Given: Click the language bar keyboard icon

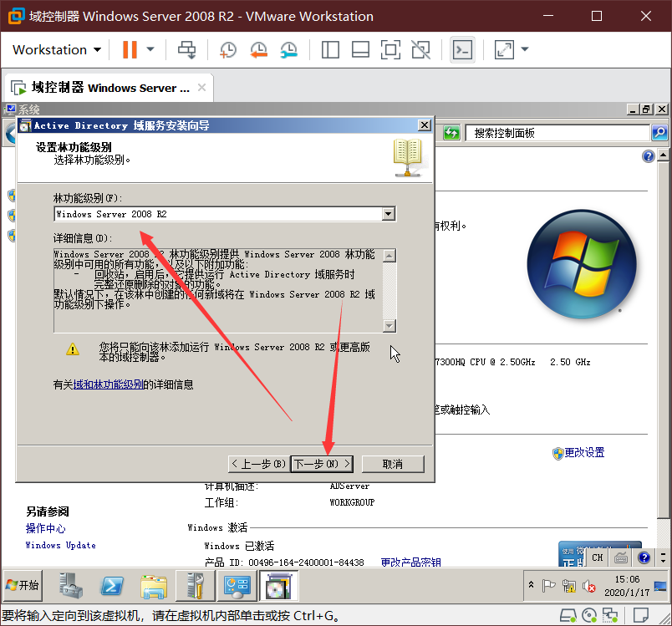Looking at the screenshot, I should [620, 557].
